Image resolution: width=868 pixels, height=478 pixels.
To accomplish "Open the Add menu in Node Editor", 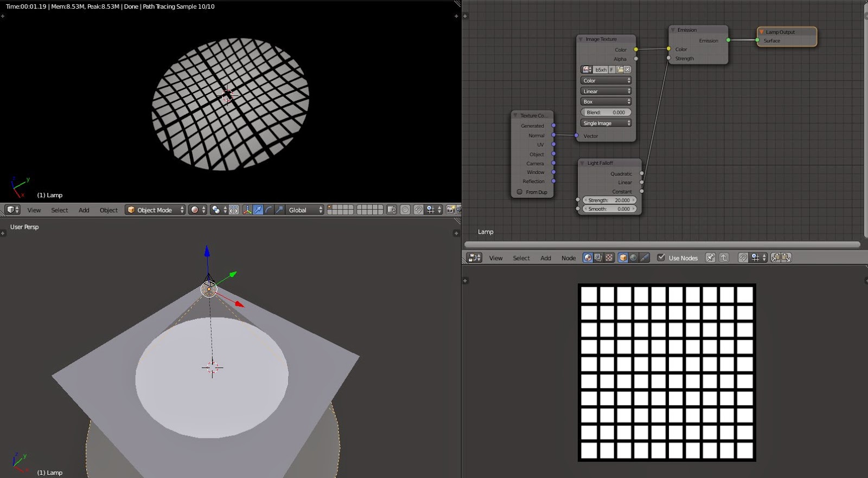I will click(x=546, y=258).
